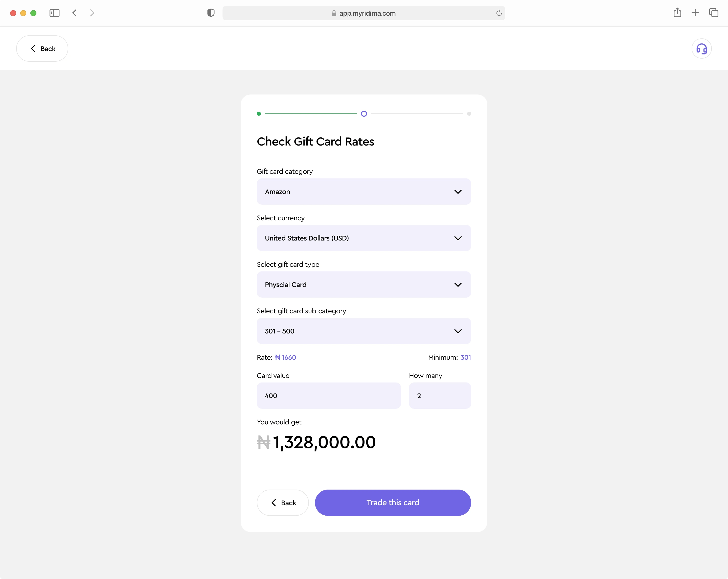728x579 pixels.
Task: Expand the Physcial Card chevron
Action: point(458,284)
